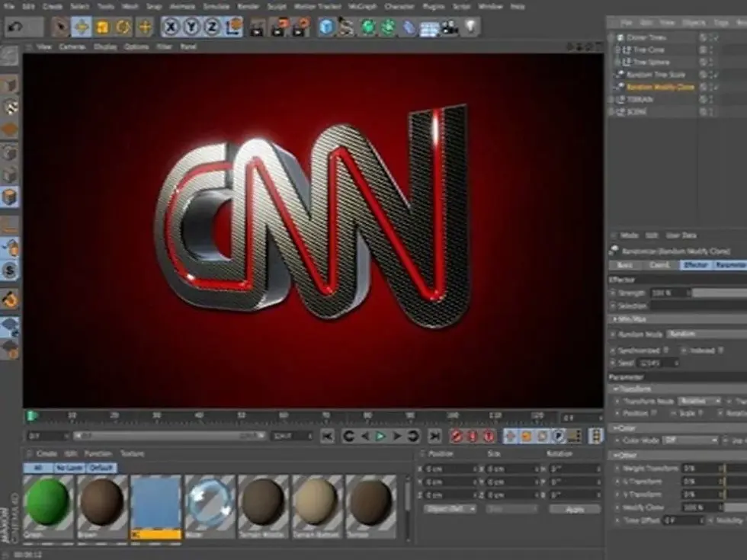Select the Scale tool
This screenshot has width=747, height=560.
point(102,27)
